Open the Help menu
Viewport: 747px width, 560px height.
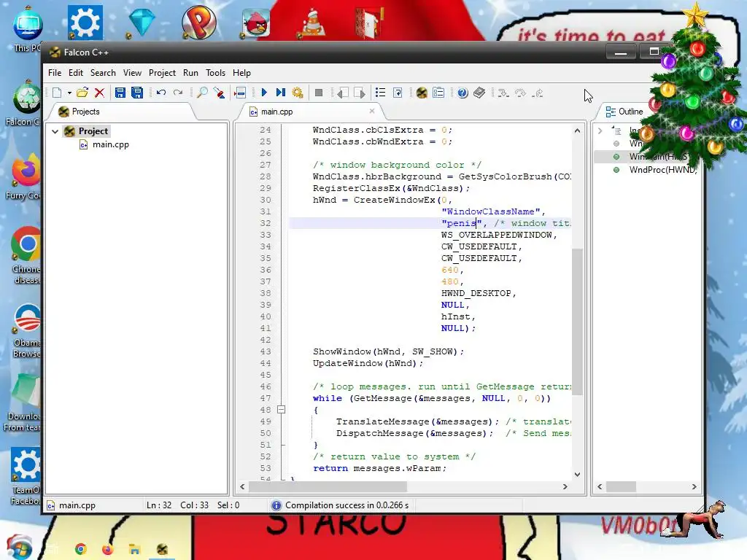(x=241, y=73)
